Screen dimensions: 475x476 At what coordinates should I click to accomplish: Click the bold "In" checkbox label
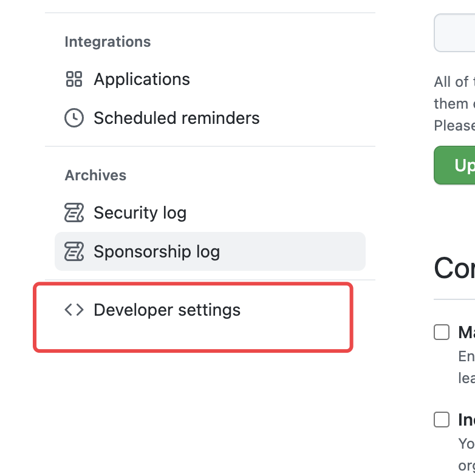point(466,420)
